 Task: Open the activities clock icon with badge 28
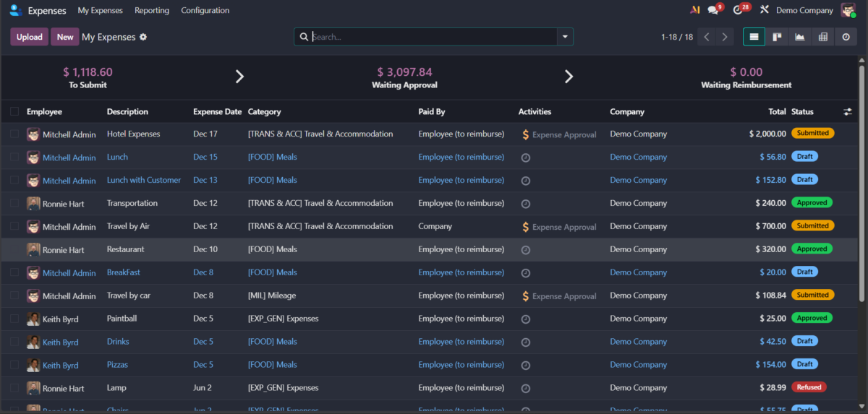pyautogui.click(x=738, y=10)
